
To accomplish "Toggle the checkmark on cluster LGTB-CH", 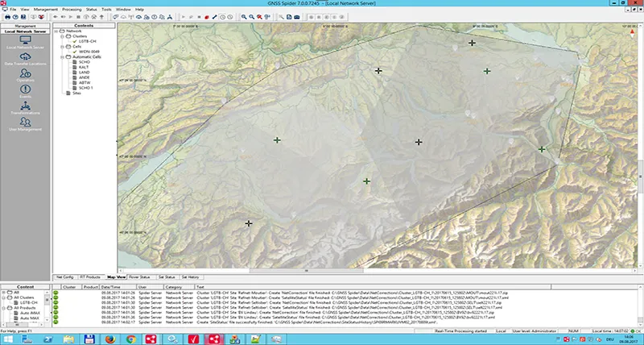I will 75,41.
